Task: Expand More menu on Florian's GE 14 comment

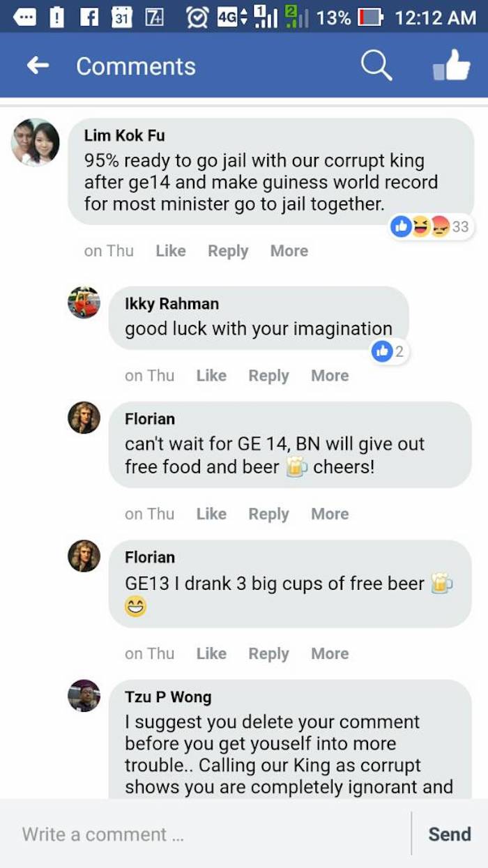Action: point(330,514)
